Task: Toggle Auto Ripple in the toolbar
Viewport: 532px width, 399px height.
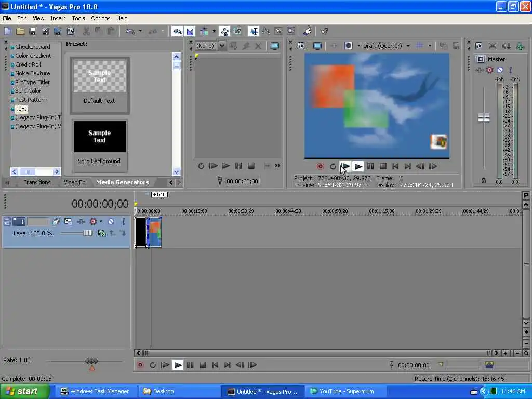Action: (x=204, y=32)
